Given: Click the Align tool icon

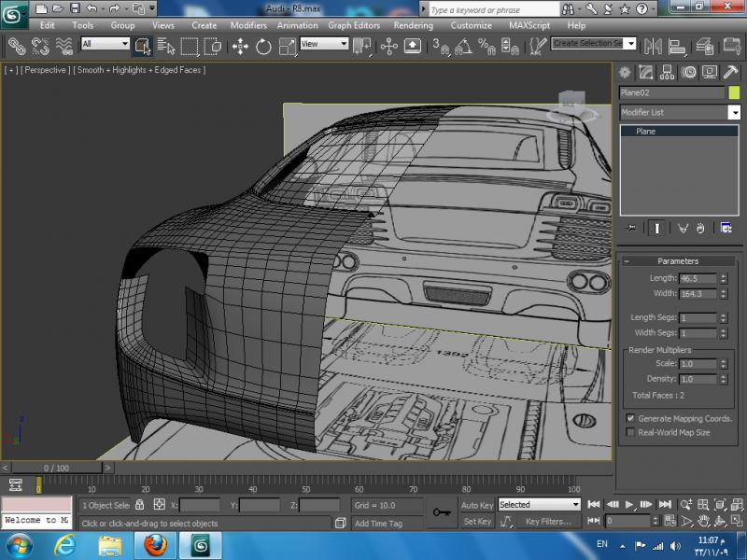Looking at the screenshot, I should click(x=676, y=46).
